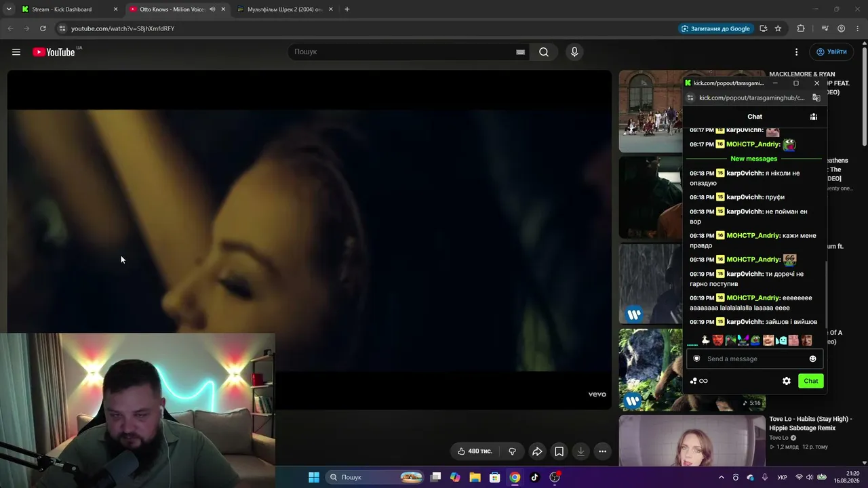Click the YouTube address bar URL
This screenshot has height=488, width=868.
[x=123, y=28]
